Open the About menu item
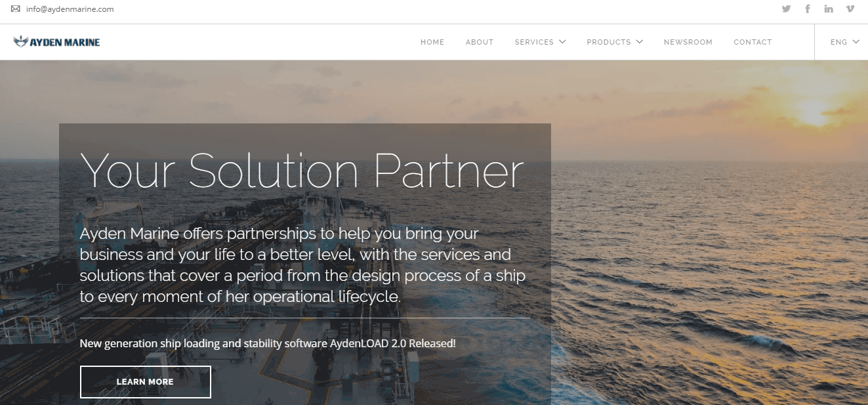Viewport: 868px width, 405px height. coord(480,42)
